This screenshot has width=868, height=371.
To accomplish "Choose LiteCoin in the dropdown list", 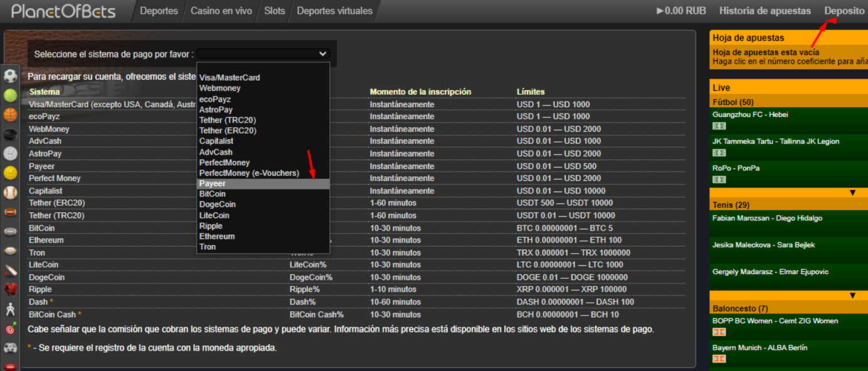I will [263, 215].
